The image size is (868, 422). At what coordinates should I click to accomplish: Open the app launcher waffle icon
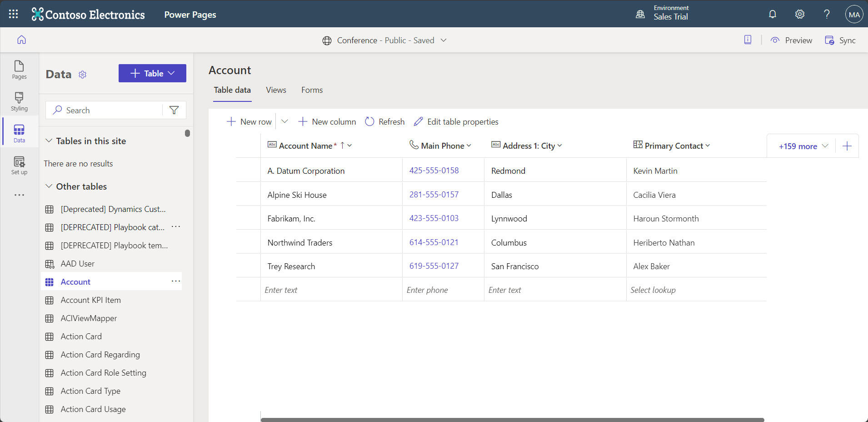tap(13, 14)
